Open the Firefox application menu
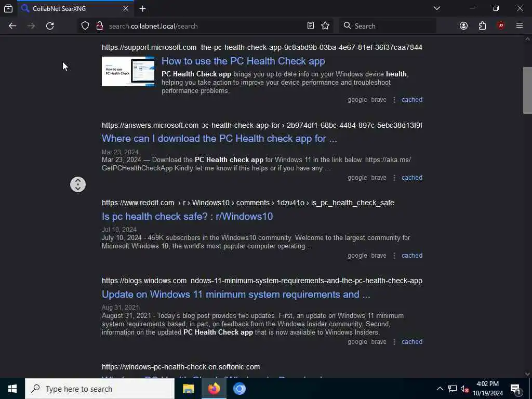The image size is (532, 399). coord(520,26)
